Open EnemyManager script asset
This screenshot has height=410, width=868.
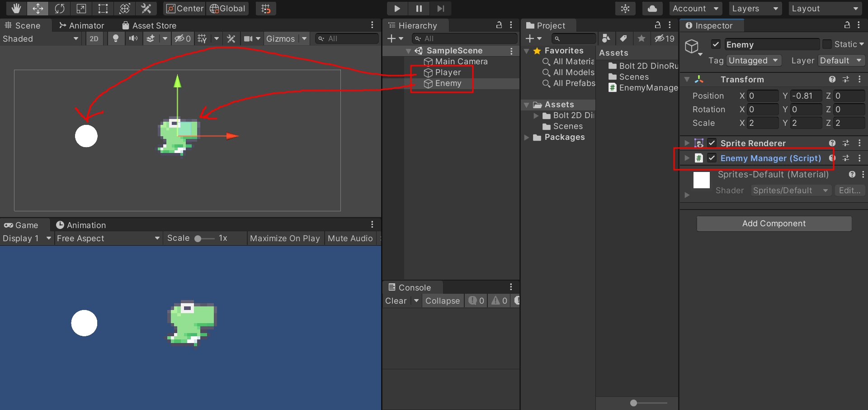point(644,87)
